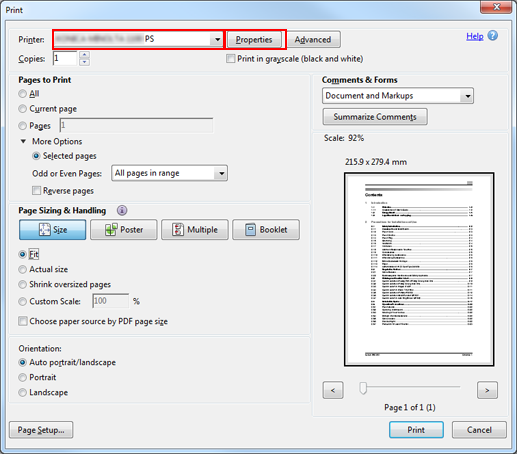Select the All pages radio button
Image resolution: width=517 pixels, height=454 pixels.
(x=22, y=94)
